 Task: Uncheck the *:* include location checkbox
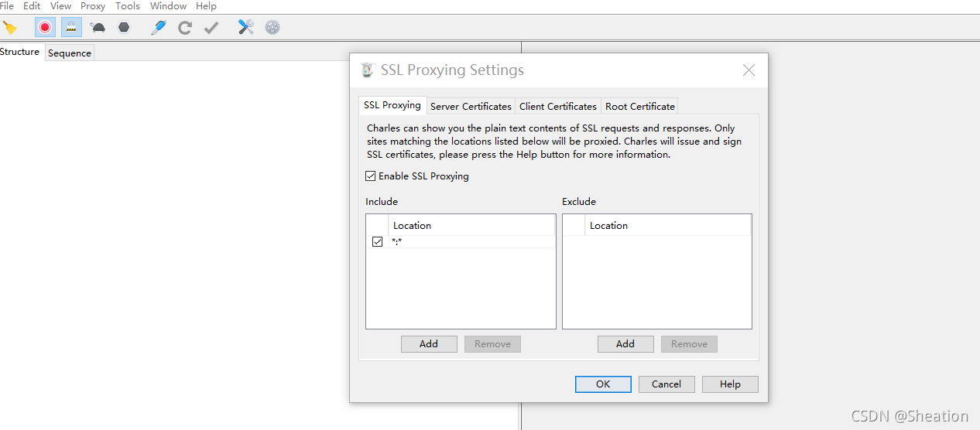378,242
